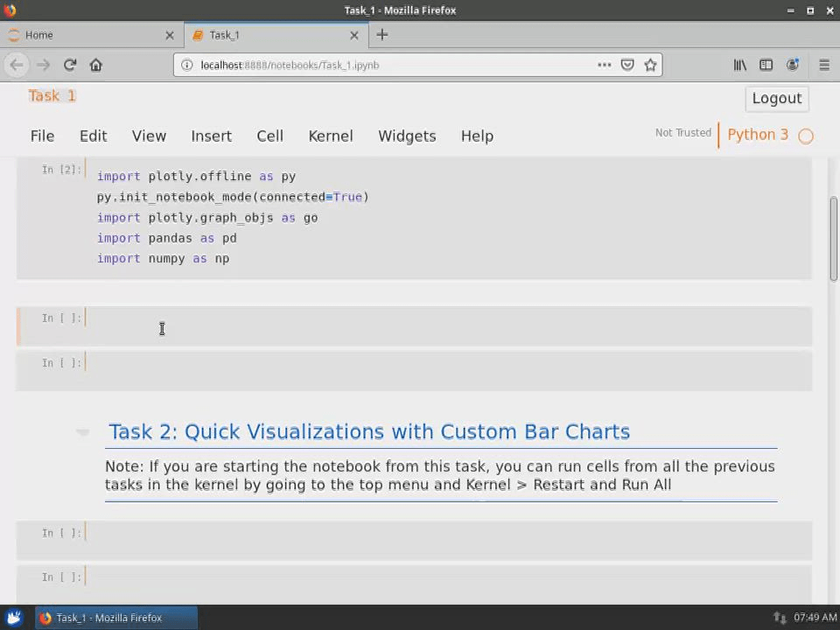
Task: Focus the empty code cell below imports
Action: 447,326
